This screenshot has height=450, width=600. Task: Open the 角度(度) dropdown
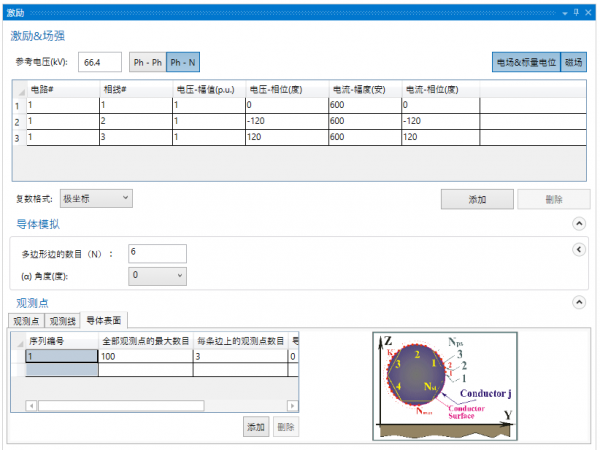pos(157,275)
